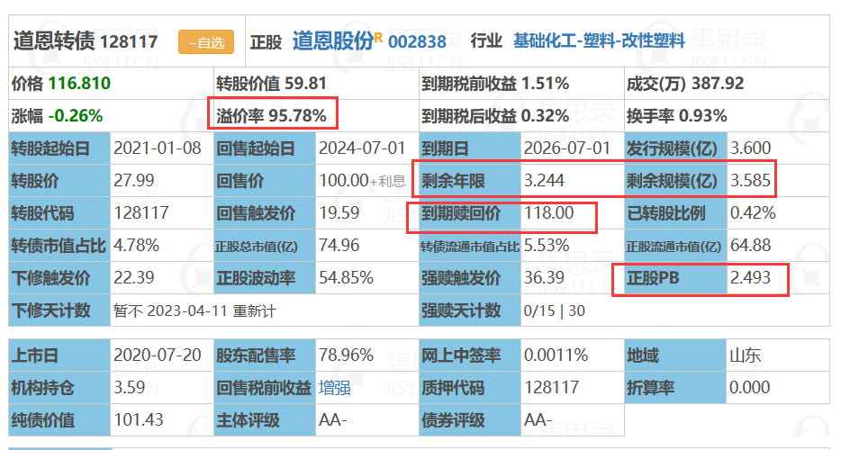868x450 pixels.
Task: Click the 正股波动率 54.85% value
Action: pos(346,277)
